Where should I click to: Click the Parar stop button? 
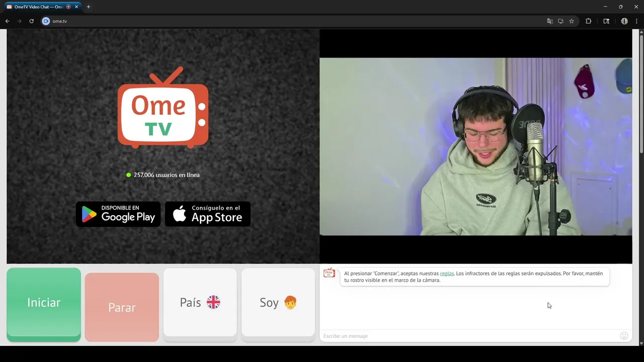pyautogui.click(x=122, y=307)
